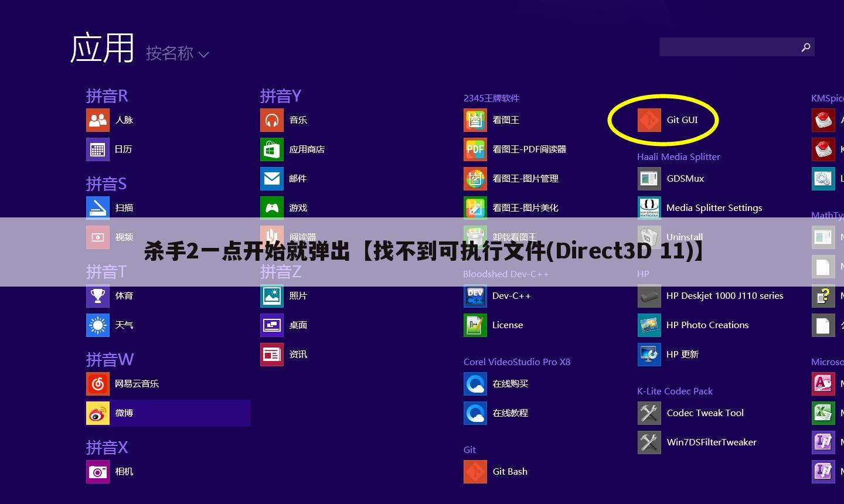Open the 天气 Weather sun icon
The image size is (844, 504).
[98, 325]
